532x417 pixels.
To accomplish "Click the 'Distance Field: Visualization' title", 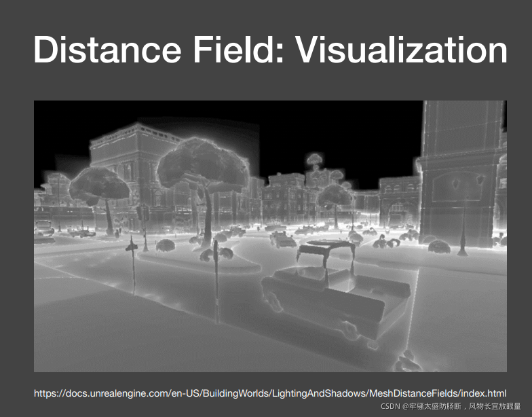I will click(270, 50).
